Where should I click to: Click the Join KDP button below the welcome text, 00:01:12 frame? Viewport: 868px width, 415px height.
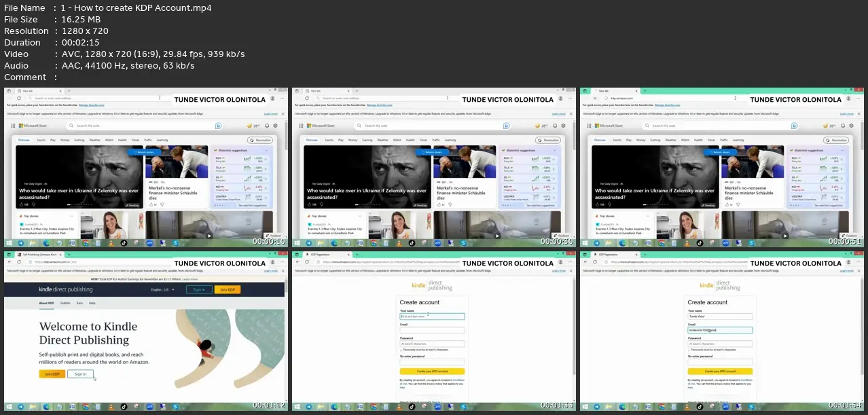point(52,374)
